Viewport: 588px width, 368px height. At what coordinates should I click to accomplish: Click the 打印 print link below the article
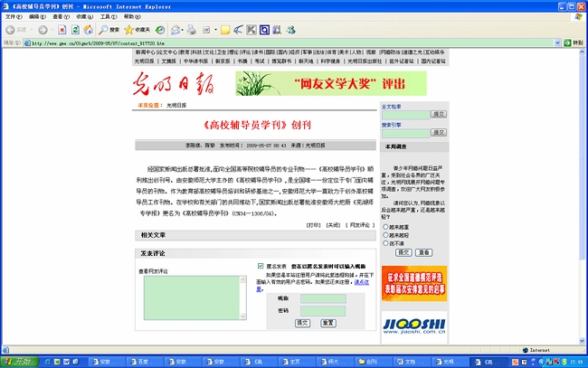click(x=314, y=225)
